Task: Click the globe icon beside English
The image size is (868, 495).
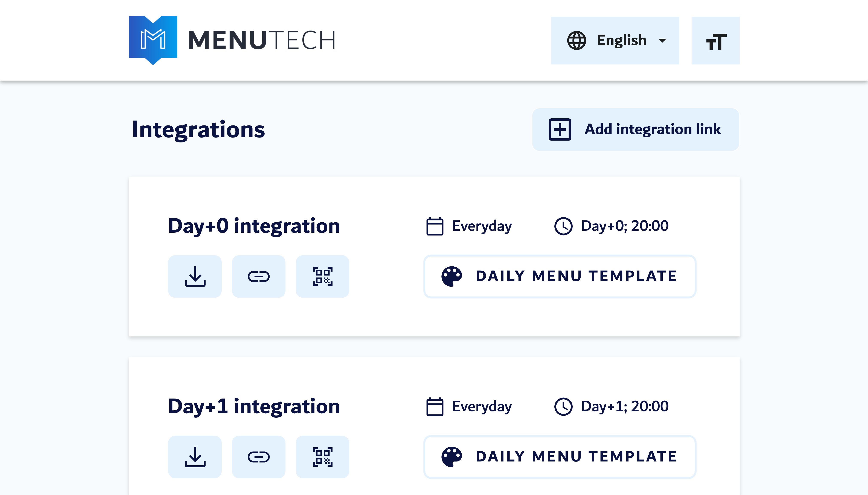Action: click(x=577, y=40)
